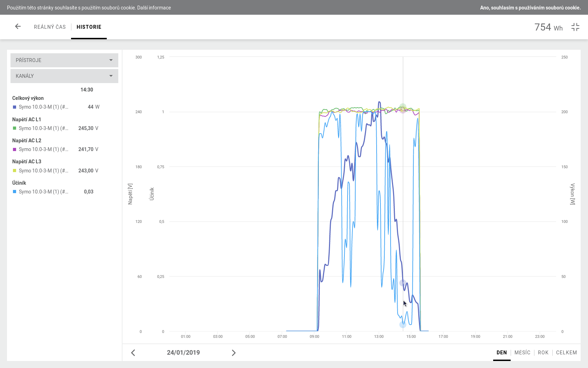The width and height of the screenshot is (588, 368).
Task: Click the blue Celkový výkon legend square
Action: click(15, 107)
